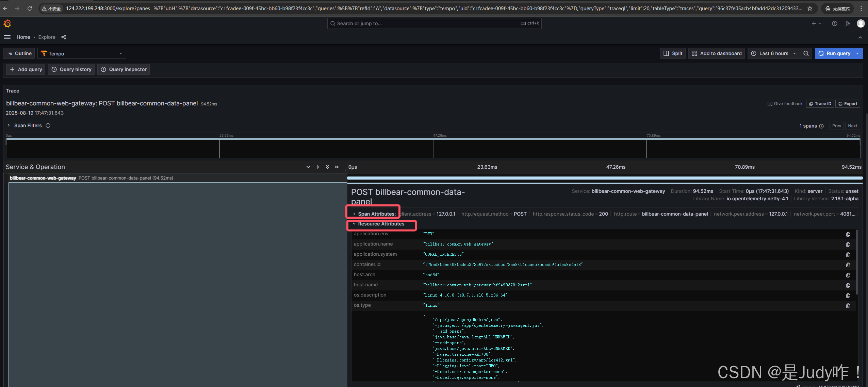Click the Grafana logo icon
The width and height of the screenshot is (868, 387).
coord(7,23)
